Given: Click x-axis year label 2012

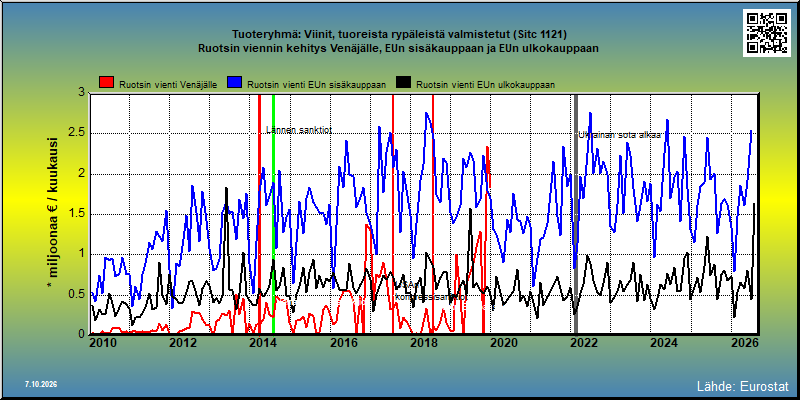Looking at the screenshot, I should (x=183, y=342).
